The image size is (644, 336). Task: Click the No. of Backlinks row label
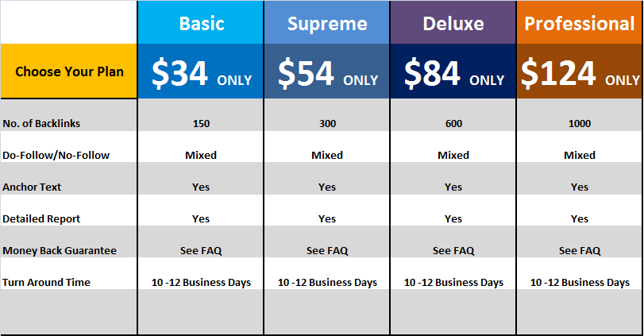41,124
